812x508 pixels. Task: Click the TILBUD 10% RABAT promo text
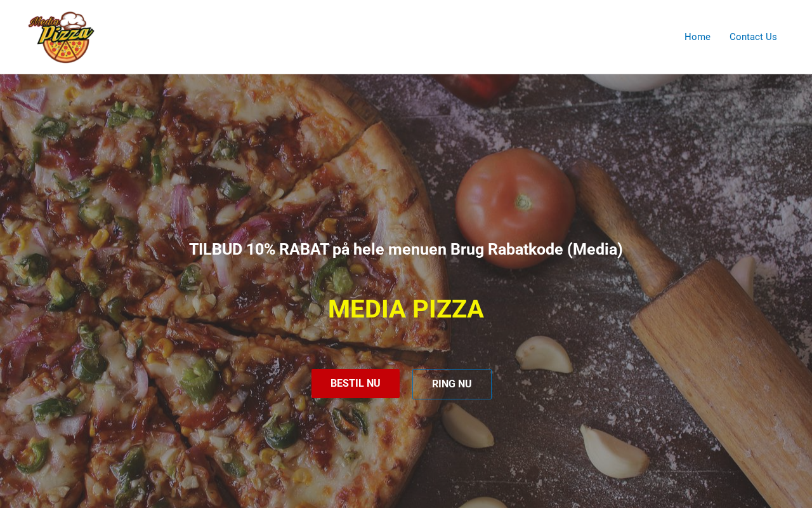click(406, 249)
